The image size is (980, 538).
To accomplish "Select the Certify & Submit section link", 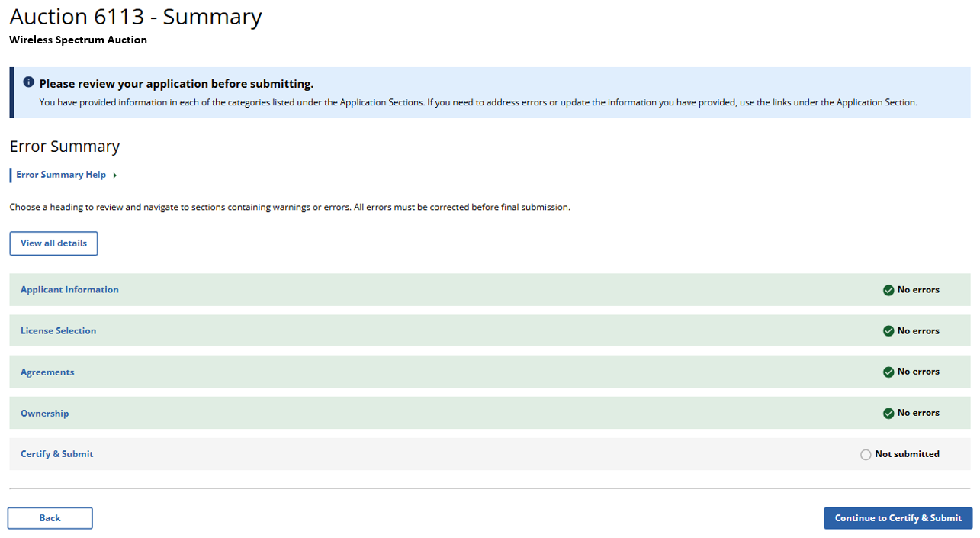I will 56,454.
